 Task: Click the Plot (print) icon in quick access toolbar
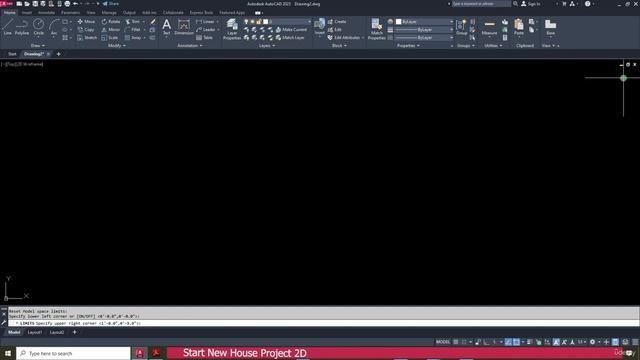pos(67,4)
